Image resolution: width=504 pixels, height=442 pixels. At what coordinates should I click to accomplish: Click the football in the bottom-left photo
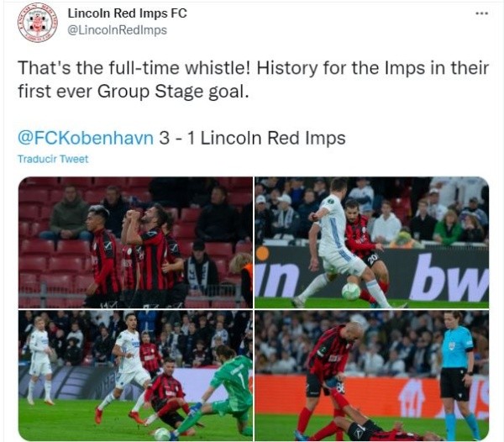coord(162,434)
